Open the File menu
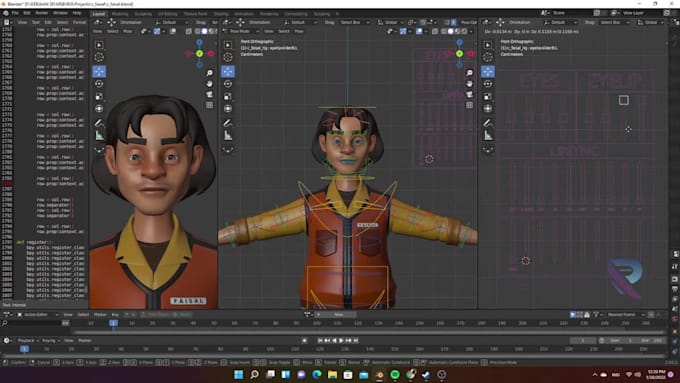This screenshot has height=383, width=680. pyautogui.click(x=15, y=13)
